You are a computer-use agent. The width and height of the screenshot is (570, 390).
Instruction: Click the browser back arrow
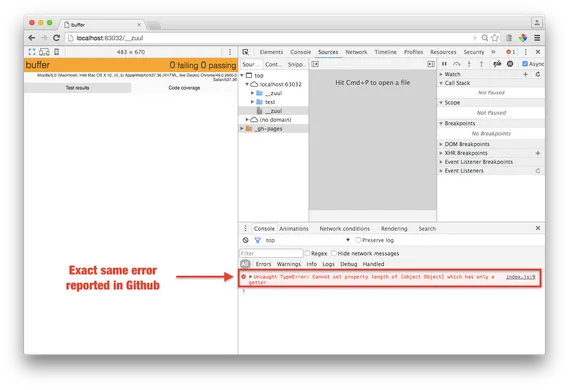click(32, 38)
